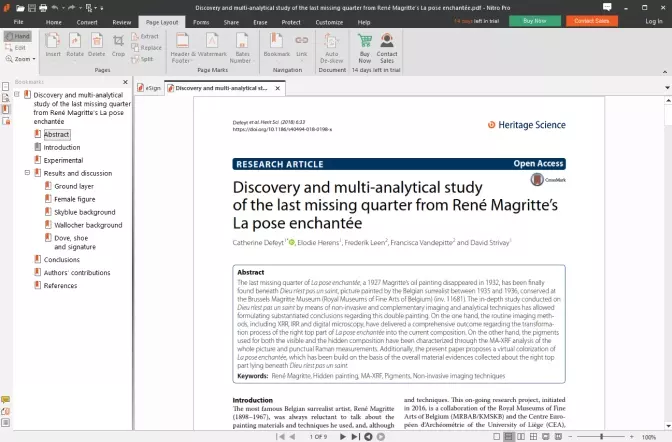Switch to the Home ribbon tab

[54, 22]
